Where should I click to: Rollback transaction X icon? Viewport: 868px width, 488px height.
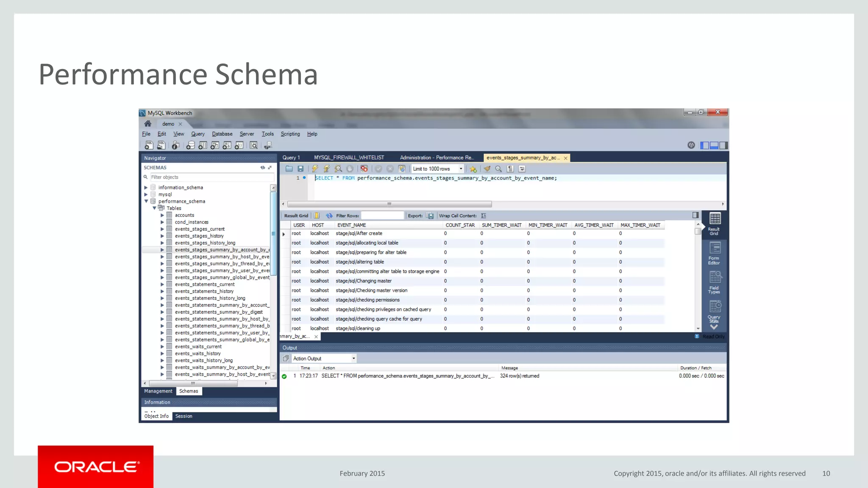390,169
